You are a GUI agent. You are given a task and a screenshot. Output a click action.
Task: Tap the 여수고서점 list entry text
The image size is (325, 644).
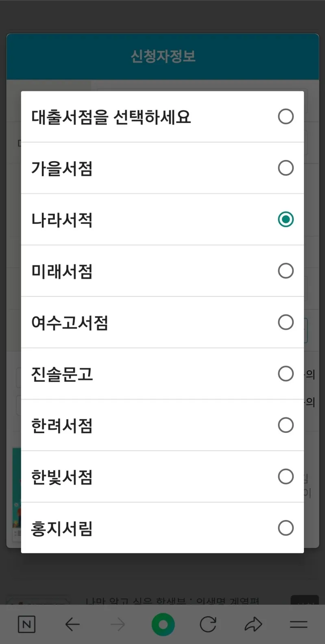coord(70,323)
